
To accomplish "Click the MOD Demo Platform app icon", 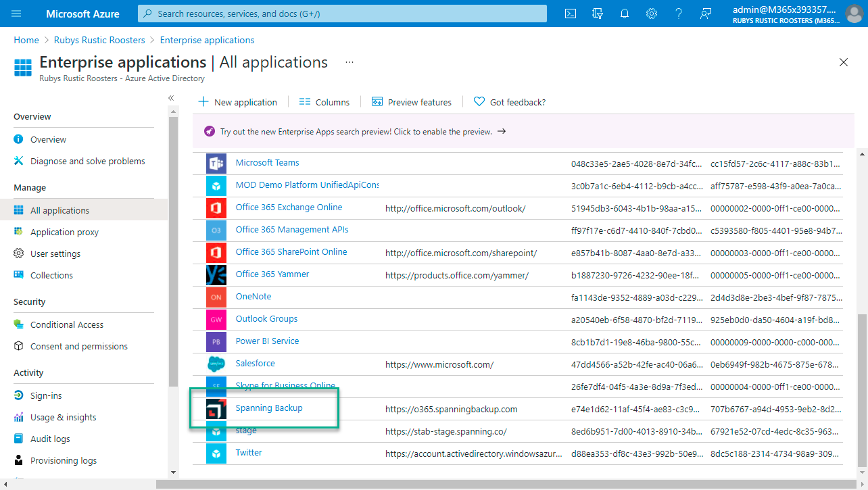I will click(216, 185).
